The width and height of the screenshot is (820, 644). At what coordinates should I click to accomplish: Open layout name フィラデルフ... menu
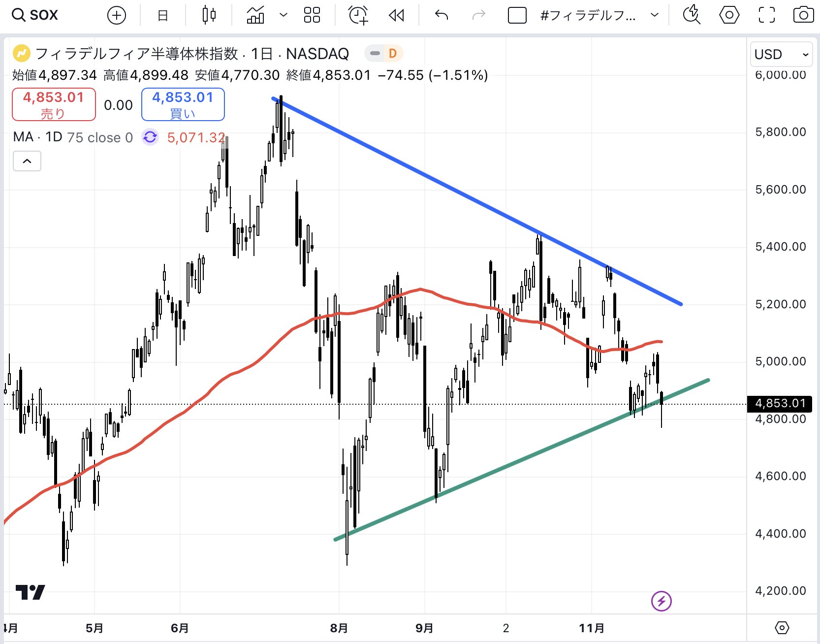click(x=588, y=16)
